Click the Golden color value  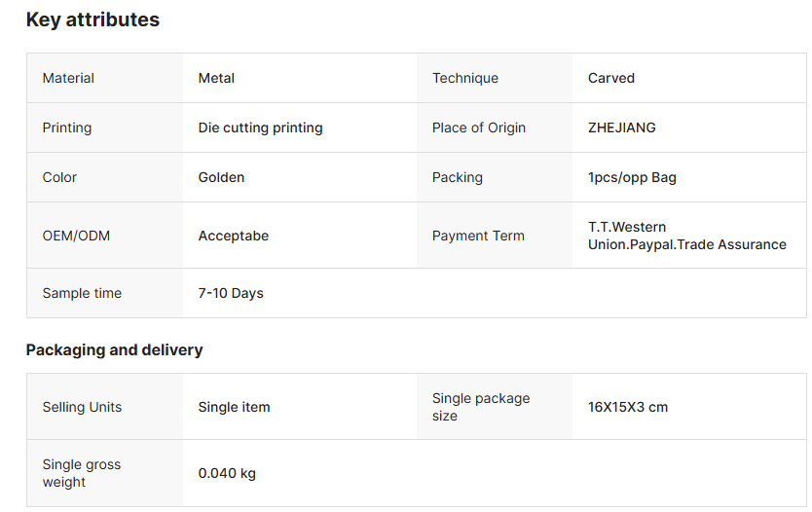[x=221, y=177]
